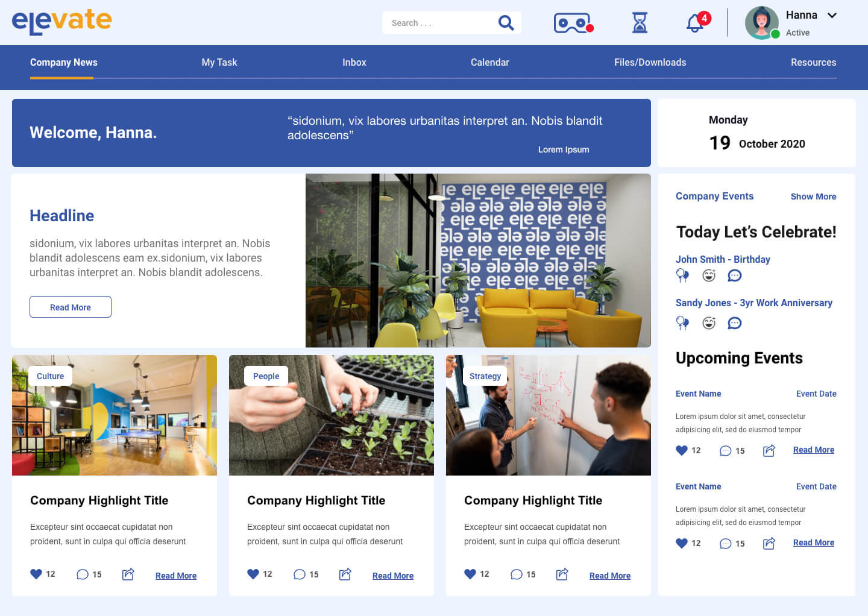Open the Files/Downloads tab
This screenshot has height=616, width=868.
pos(650,62)
